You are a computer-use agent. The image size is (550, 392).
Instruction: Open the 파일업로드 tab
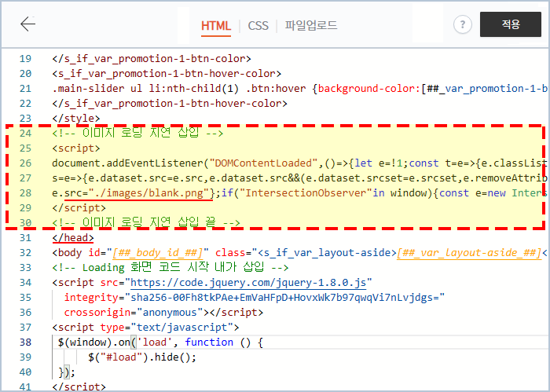[311, 25]
